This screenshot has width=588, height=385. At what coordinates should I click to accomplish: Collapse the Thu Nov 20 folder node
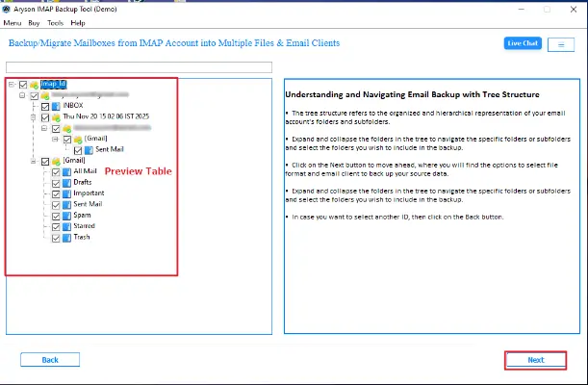coord(34,117)
